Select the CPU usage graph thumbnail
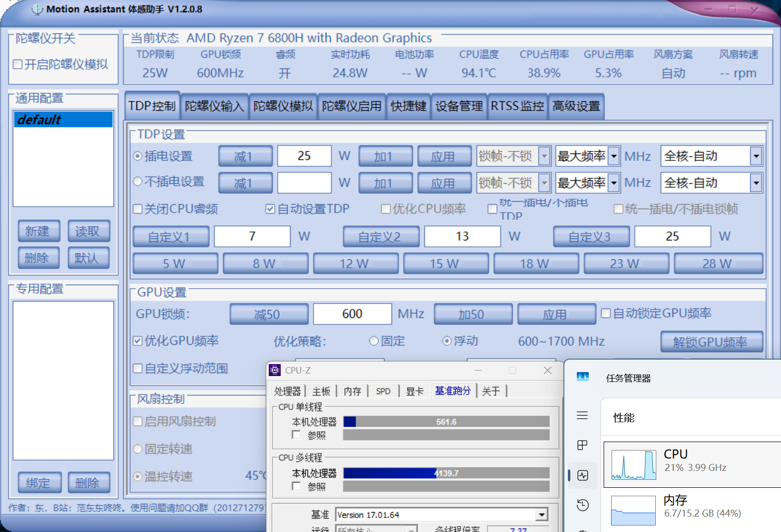The width and height of the screenshot is (781, 532). [x=633, y=464]
